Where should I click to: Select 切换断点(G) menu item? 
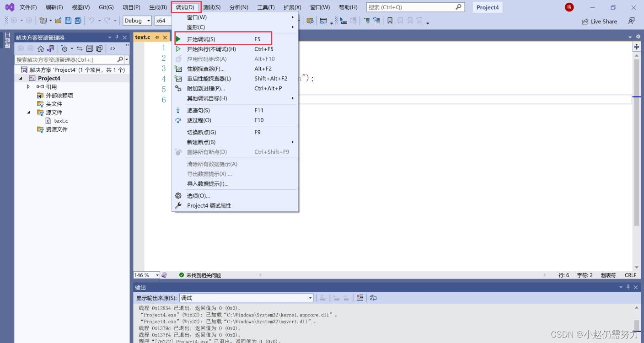[235, 132]
